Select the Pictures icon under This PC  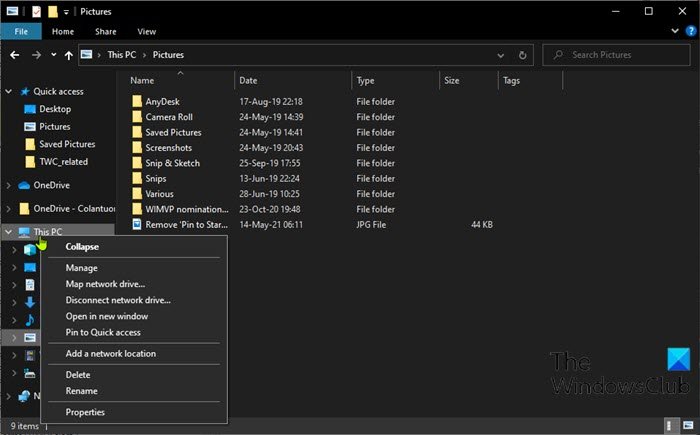pyautogui.click(x=30, y=337)
